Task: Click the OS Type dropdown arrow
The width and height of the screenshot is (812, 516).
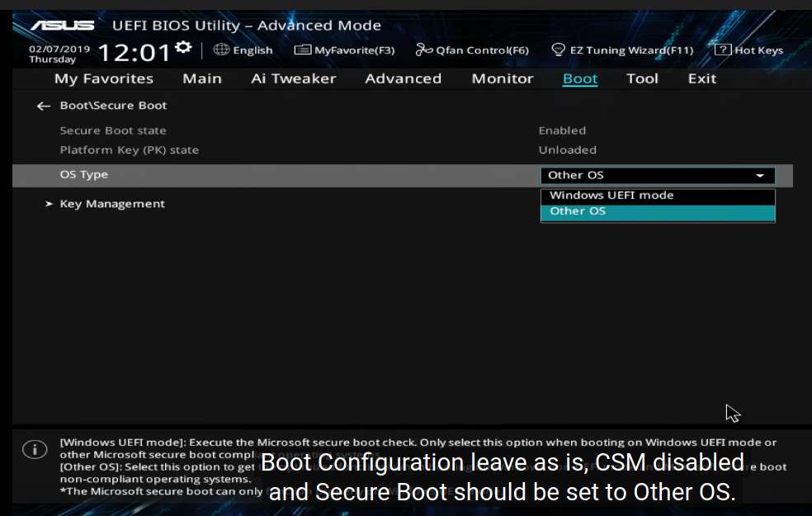Action: coord(760,176)
